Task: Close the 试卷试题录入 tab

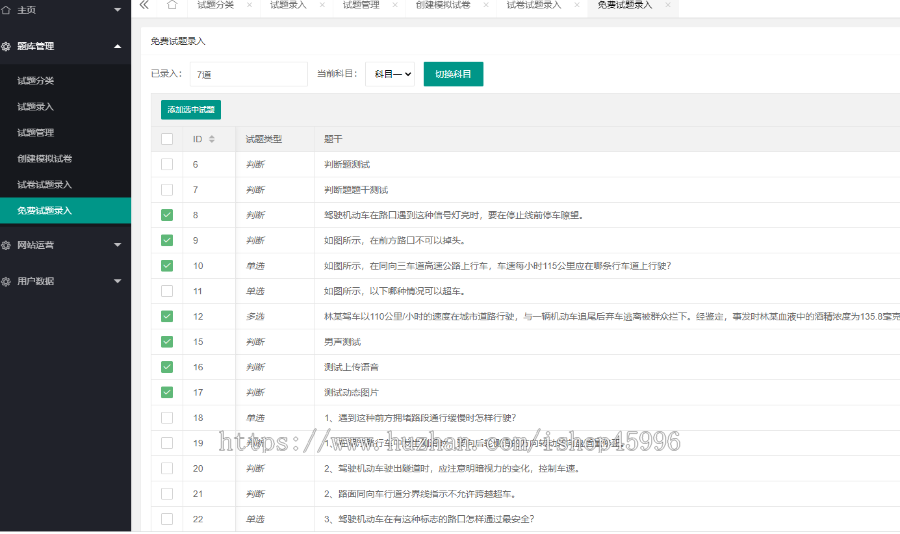Action: pyautogui.click(x=577, y=5)
